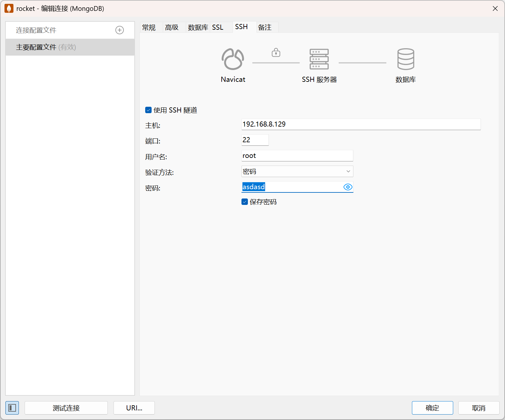Uncheck the 使用 SSH 隧道 checkbox
The image size is (505, 420).
[x=148, y=110]
